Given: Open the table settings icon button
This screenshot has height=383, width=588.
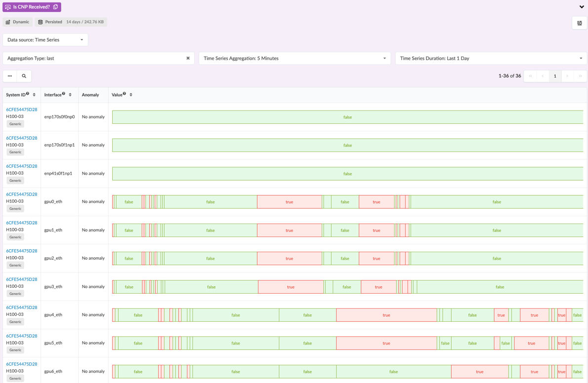Looking at the screenshot, I should (580, 23).
